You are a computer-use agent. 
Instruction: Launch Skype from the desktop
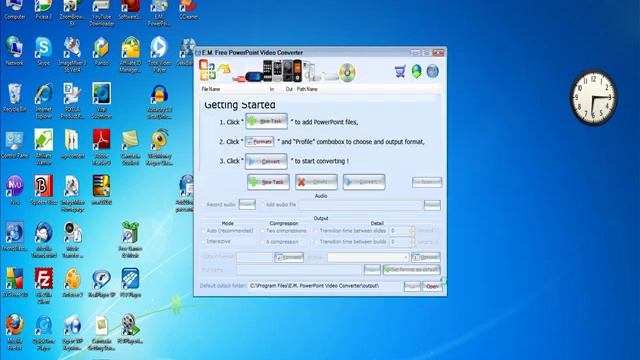coord(43,51)
